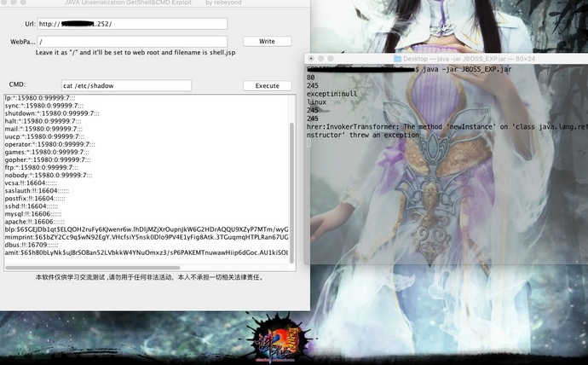
Task: Click the '80' line in Terminal
Action: tap(310, 78)
